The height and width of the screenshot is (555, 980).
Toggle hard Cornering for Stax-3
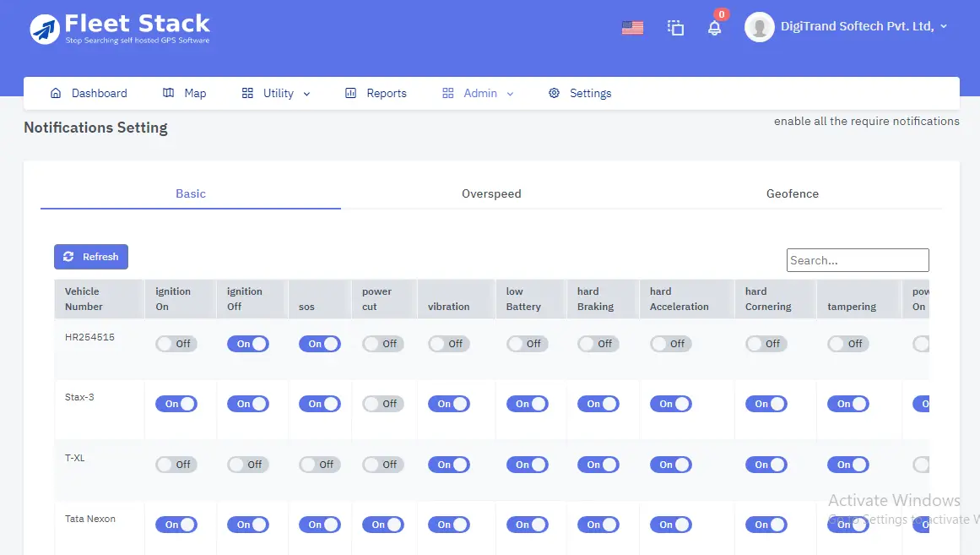click(766, 404)
